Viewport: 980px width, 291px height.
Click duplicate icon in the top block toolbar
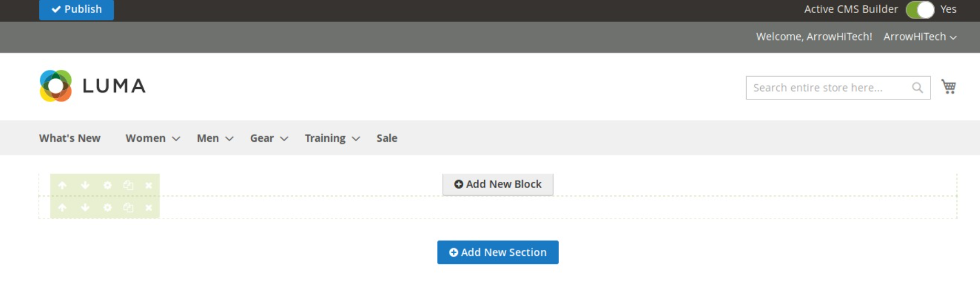pyautogui.click(x=128, y=185)
